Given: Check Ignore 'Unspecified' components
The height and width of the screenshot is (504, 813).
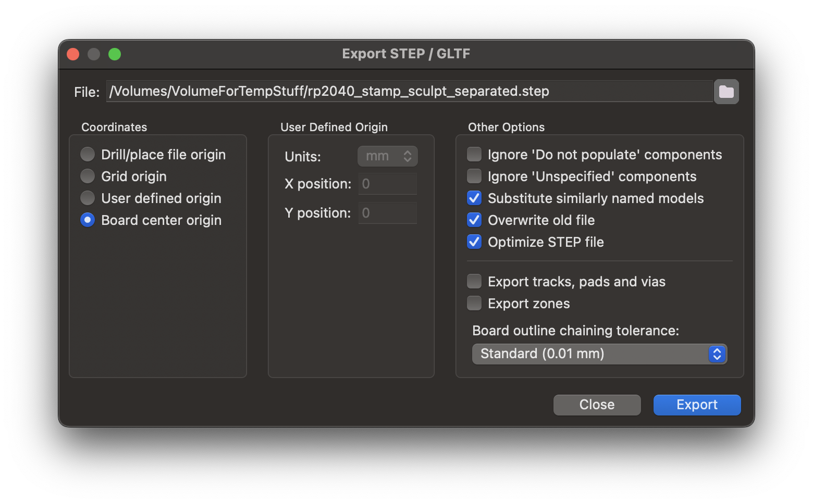Looking at the screenshot, I should pos(474,176).
